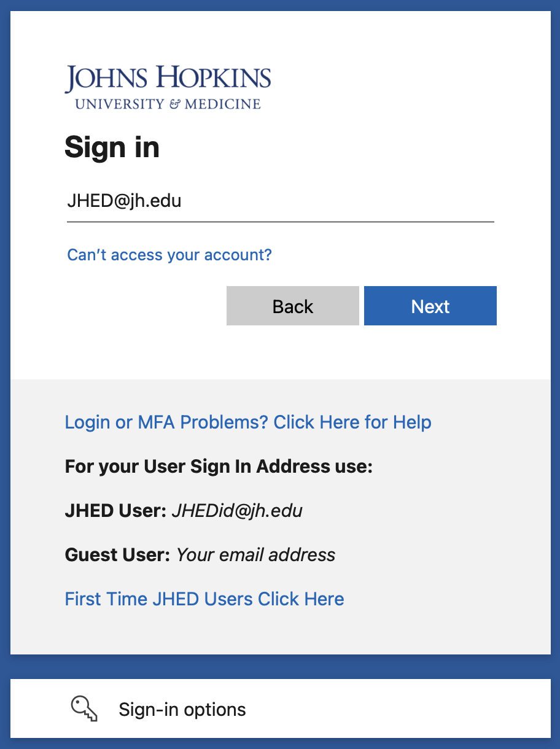Focus the JHED@jh.edu sign-in field
The image size is (560, 749).
[x=280, y=201]
